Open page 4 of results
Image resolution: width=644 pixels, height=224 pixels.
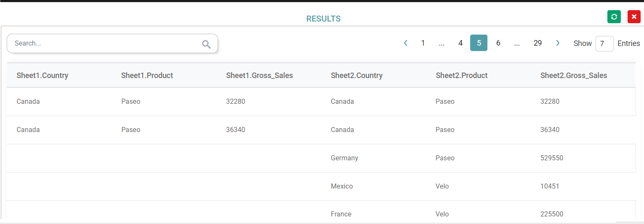point(460,43)
